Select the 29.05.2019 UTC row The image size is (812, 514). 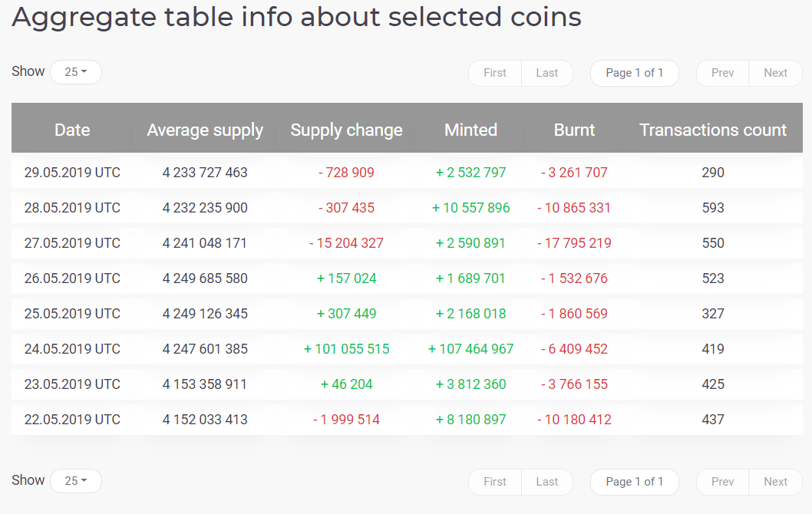72,173
